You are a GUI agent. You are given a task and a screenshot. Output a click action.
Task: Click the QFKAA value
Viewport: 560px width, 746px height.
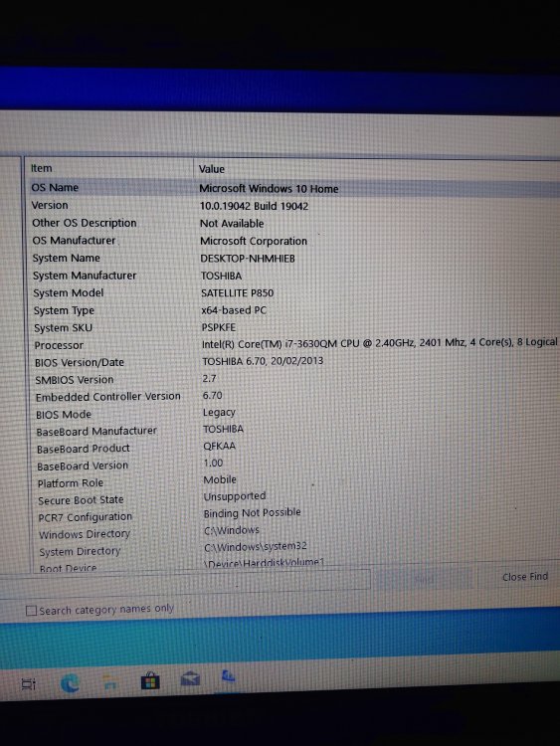[x=220, y=446]
